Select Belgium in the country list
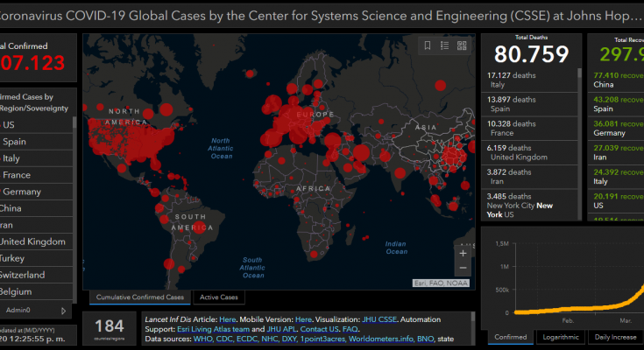Screen dimensions: 644x350 [x=36, y=291]
